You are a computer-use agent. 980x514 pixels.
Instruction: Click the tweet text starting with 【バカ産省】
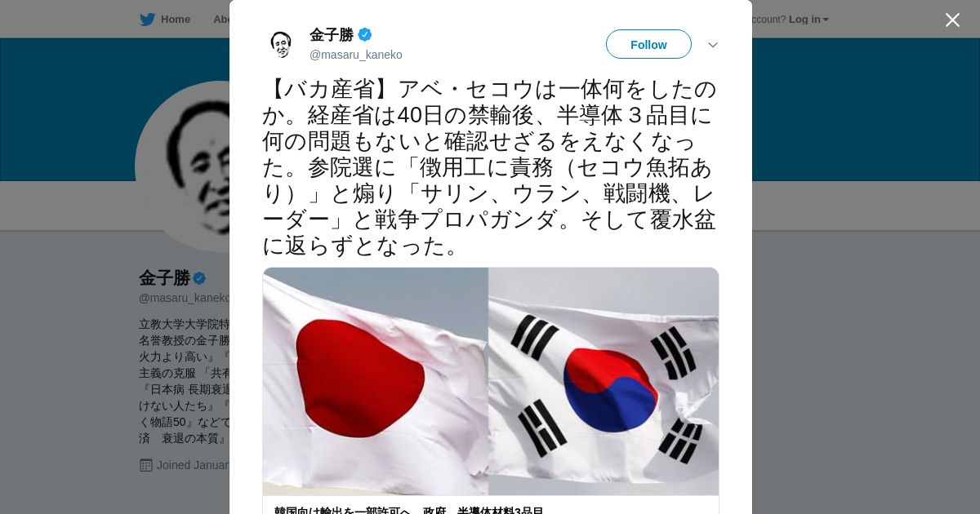(x=489, y=167)
